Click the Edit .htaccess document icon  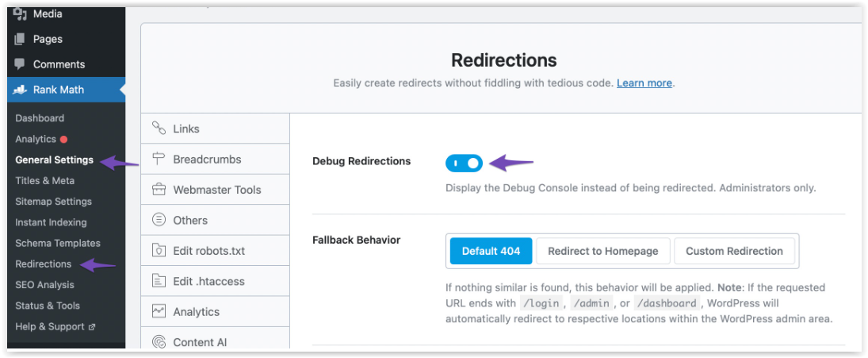(159, 281)
